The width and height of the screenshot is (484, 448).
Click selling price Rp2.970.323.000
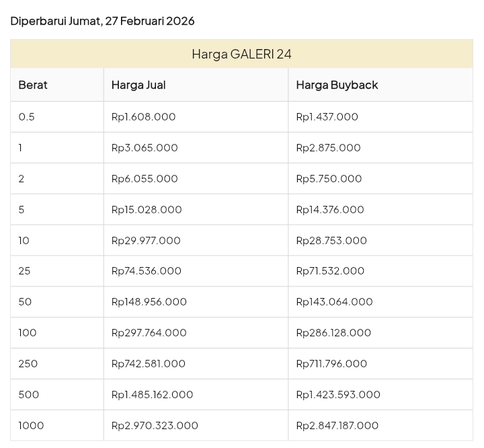pos(155,426)
